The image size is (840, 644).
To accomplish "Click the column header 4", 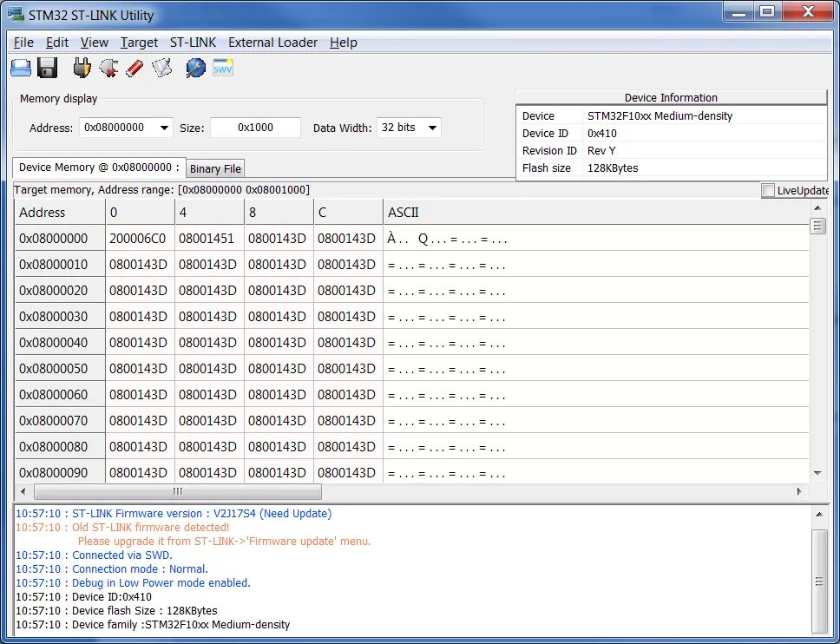I will pyautogui.click(x=209, y=212).
